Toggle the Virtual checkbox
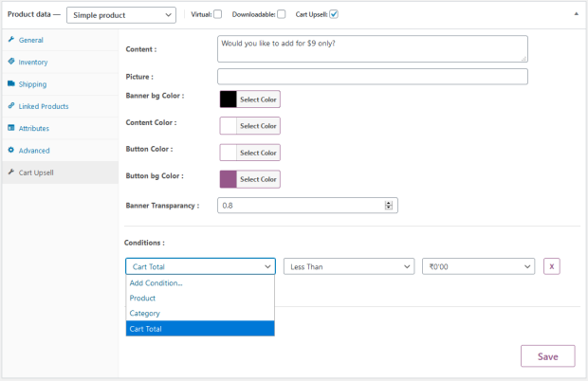The width and height of the screenshot is (588, 381). pos(217,14)
